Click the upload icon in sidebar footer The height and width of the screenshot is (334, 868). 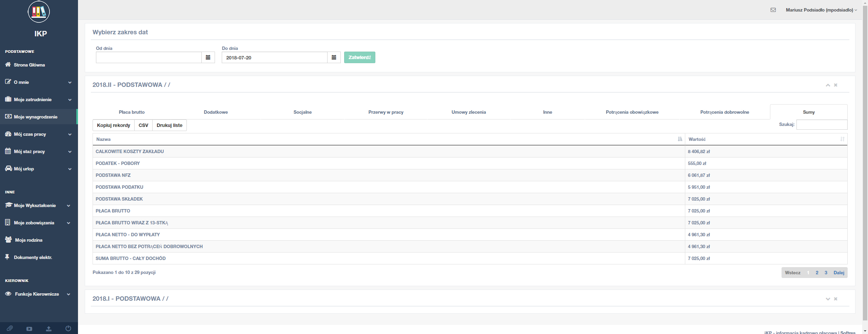click(x=49, y=329)
